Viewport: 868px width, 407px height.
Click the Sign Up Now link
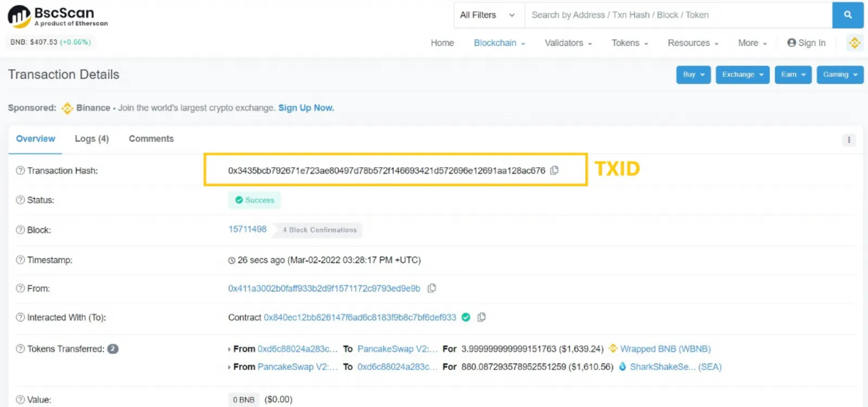coord(306,108)
